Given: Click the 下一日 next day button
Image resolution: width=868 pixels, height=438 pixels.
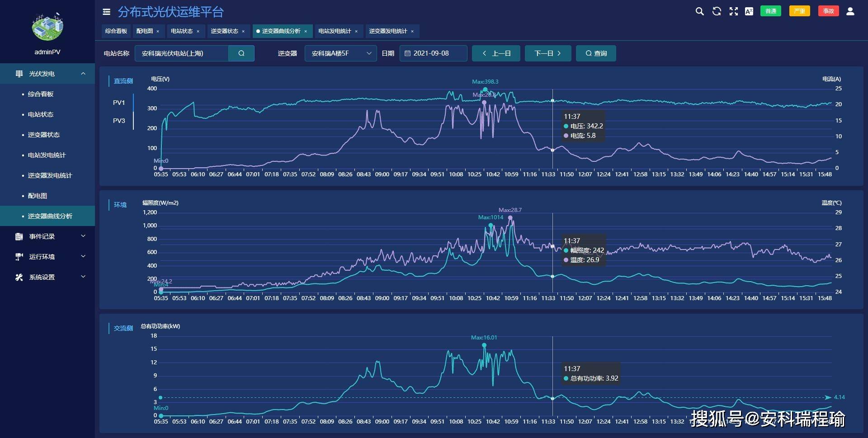Looking at the screenshot, I should click(x=548, y=53).
